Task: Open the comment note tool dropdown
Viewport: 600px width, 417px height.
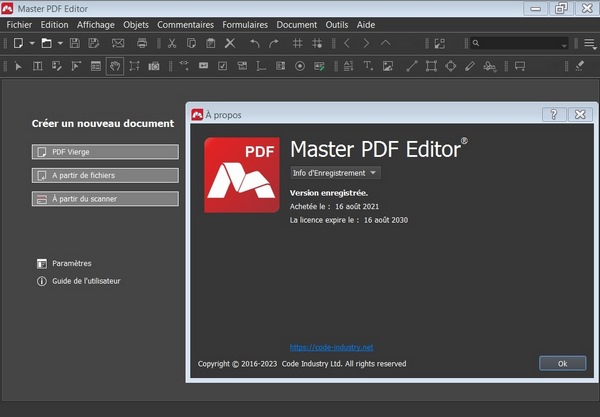Action: pos(520,66)
